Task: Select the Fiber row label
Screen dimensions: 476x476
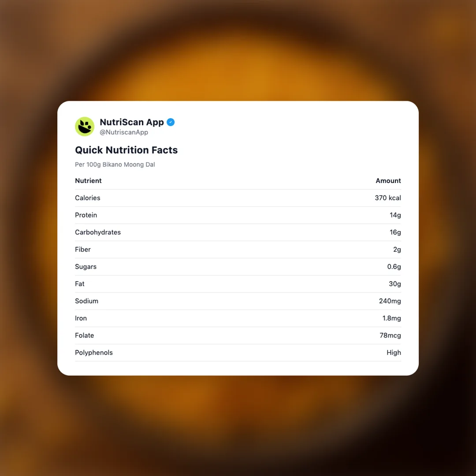Action: tap(83, 249)
